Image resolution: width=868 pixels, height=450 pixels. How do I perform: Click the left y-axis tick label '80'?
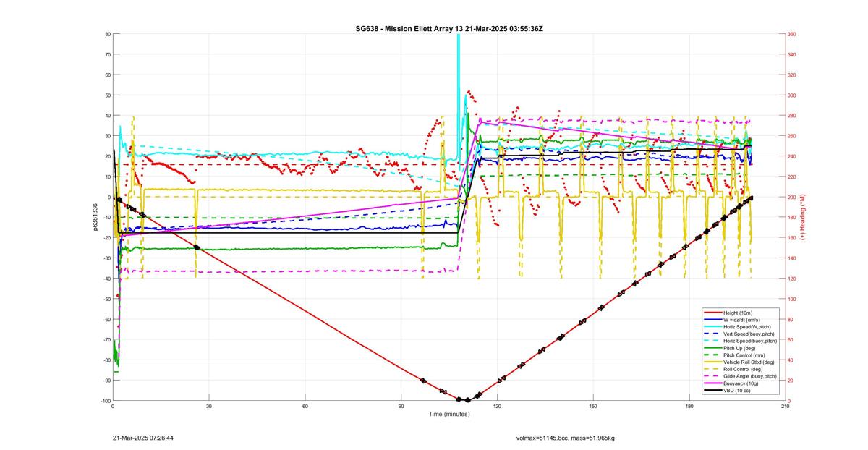(107, 34)
